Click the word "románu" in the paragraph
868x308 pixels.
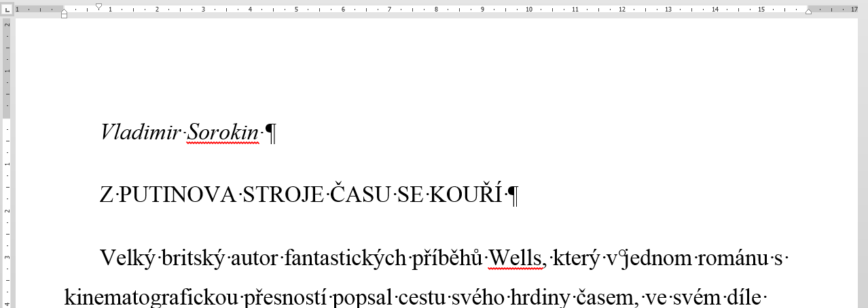(x=733, y=260)
